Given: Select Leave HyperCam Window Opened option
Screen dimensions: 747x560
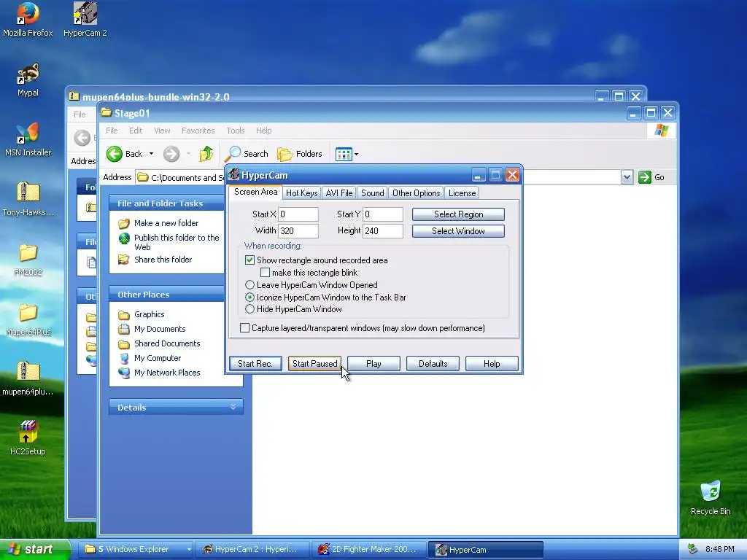Looking at the screenshot, I should coord(249,285).
